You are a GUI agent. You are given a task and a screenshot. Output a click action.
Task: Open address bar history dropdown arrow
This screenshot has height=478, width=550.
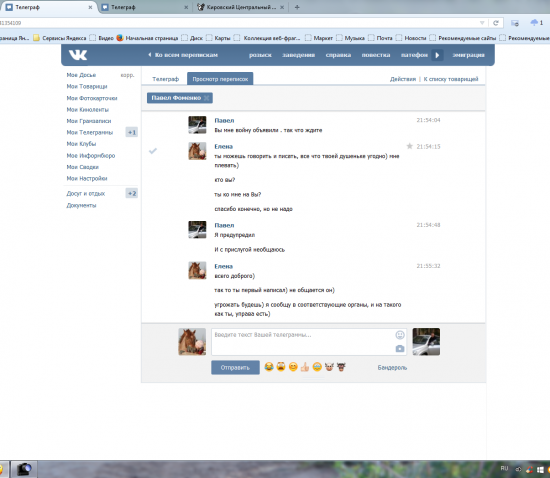coord(482,23)
